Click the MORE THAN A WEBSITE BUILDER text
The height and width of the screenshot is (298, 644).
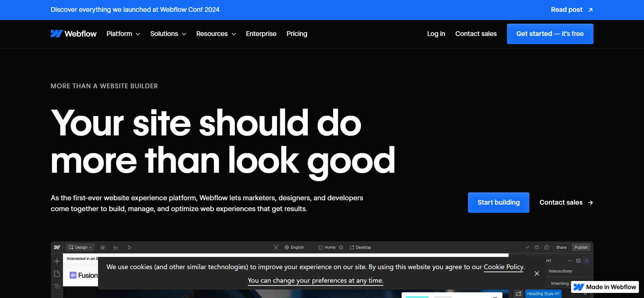point(104,86)
